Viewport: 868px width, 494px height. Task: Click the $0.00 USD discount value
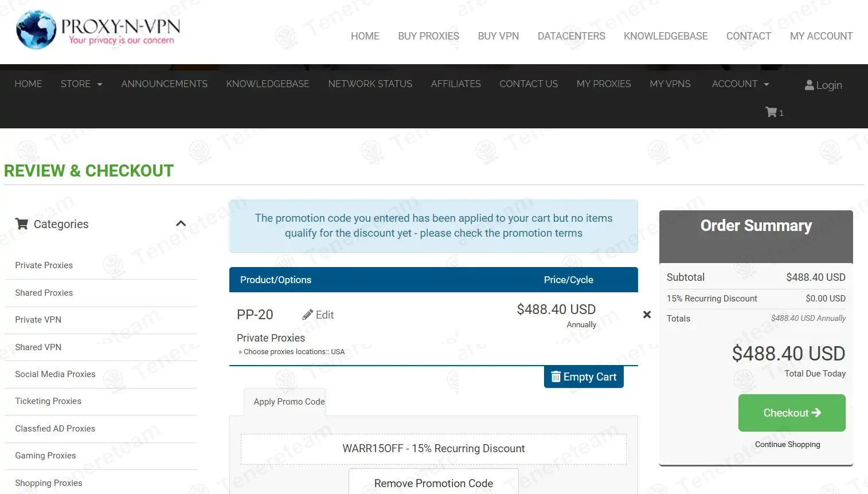(x=826, y=299)
